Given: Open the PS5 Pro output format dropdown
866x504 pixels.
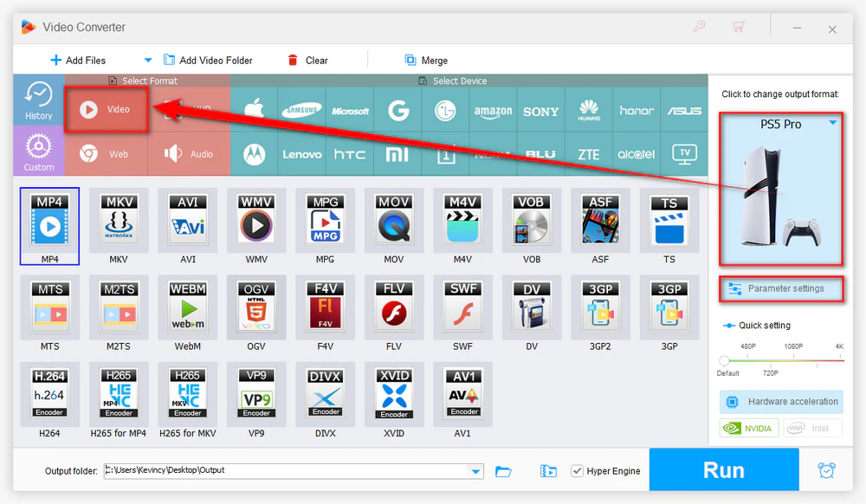Looking at the screenshot, I should click(833, 123).
